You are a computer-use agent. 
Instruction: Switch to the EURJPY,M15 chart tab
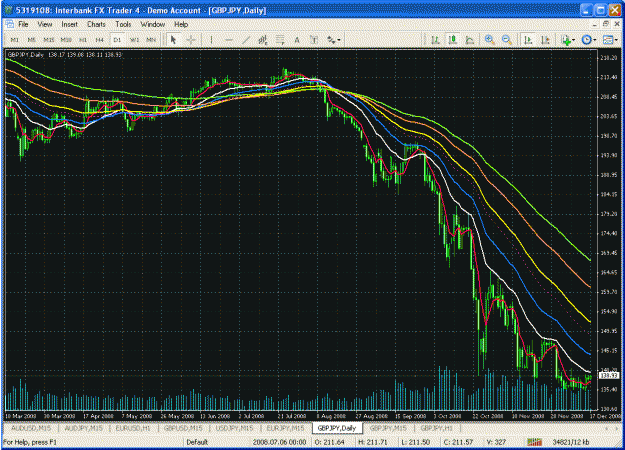tap(285, 428)
